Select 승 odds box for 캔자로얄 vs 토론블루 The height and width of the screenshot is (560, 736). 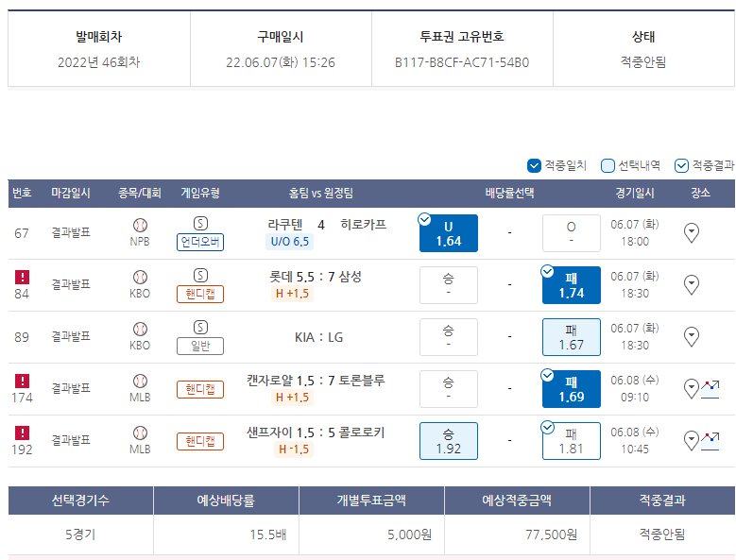click(x=449, y=389)
